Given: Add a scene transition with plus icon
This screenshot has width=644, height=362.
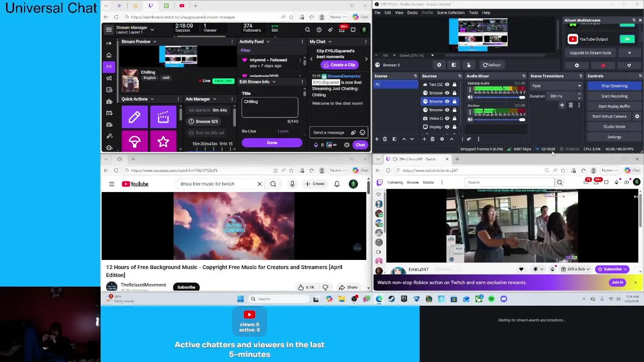Looking at the screenshot, I should point(562,105).
